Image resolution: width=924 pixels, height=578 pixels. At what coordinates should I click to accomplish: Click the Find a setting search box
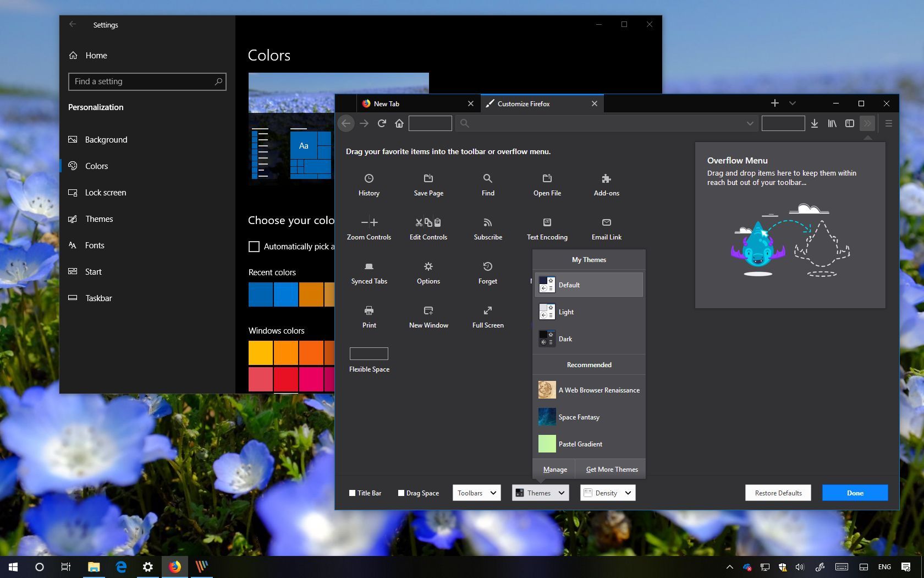147,81
